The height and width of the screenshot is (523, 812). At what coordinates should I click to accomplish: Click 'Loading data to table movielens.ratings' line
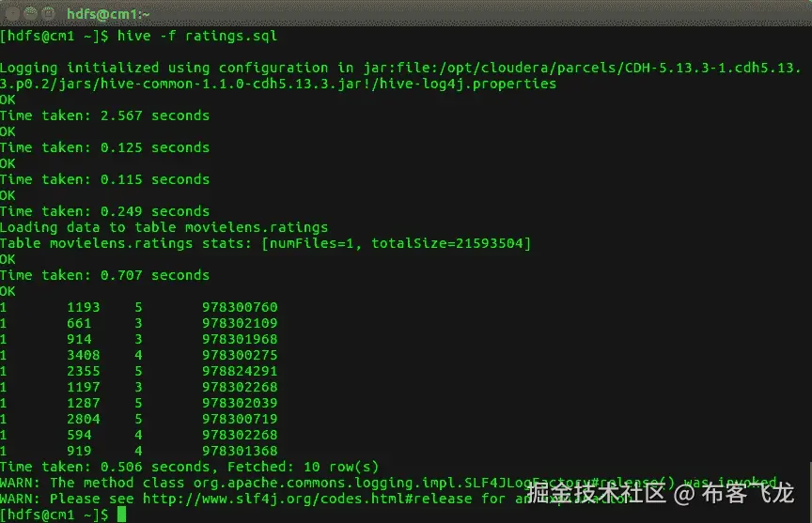[164, 227]
